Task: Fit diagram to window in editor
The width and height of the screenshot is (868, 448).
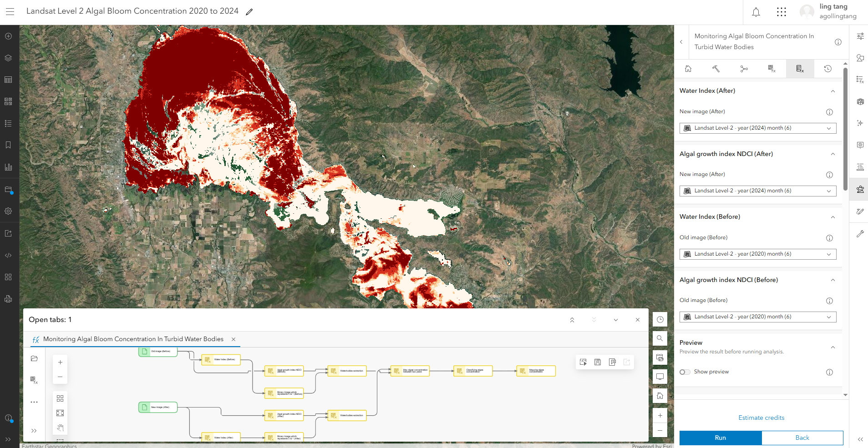Action: (x=60, y=413)
